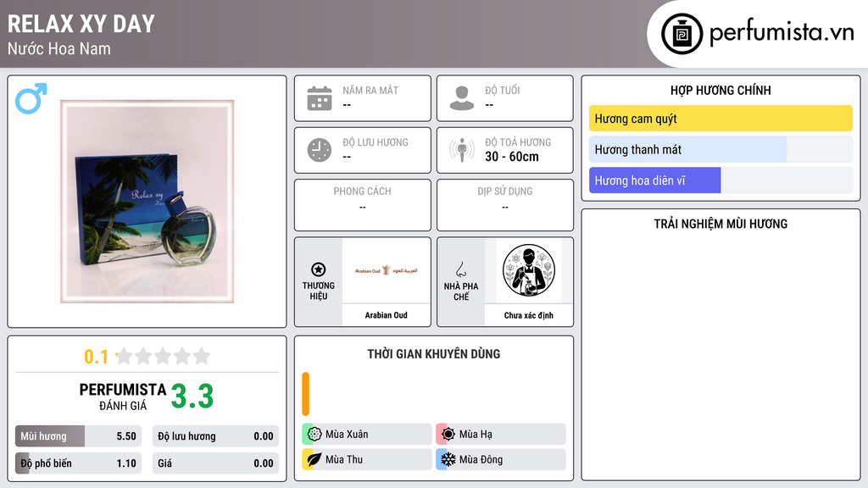Viewport: 868px width, 488px height.
Task: Click the Mùa Xuân flower icon
Action: pos(314,435)
